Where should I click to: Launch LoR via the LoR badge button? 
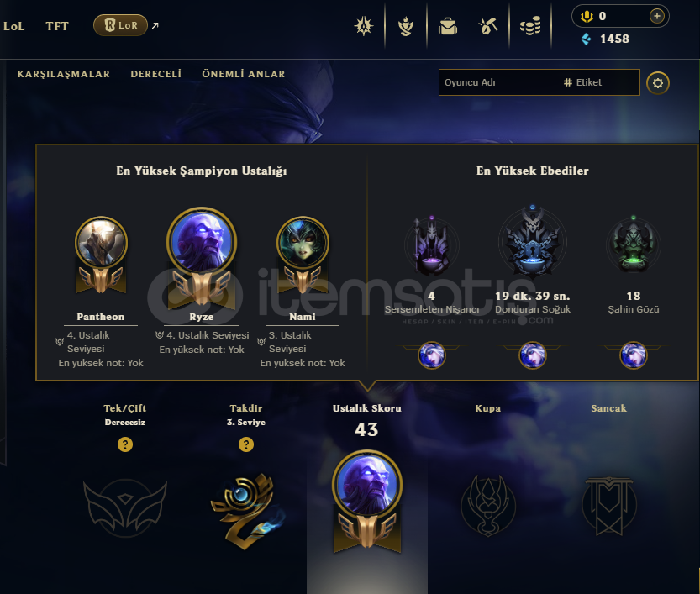click(120, 25)
